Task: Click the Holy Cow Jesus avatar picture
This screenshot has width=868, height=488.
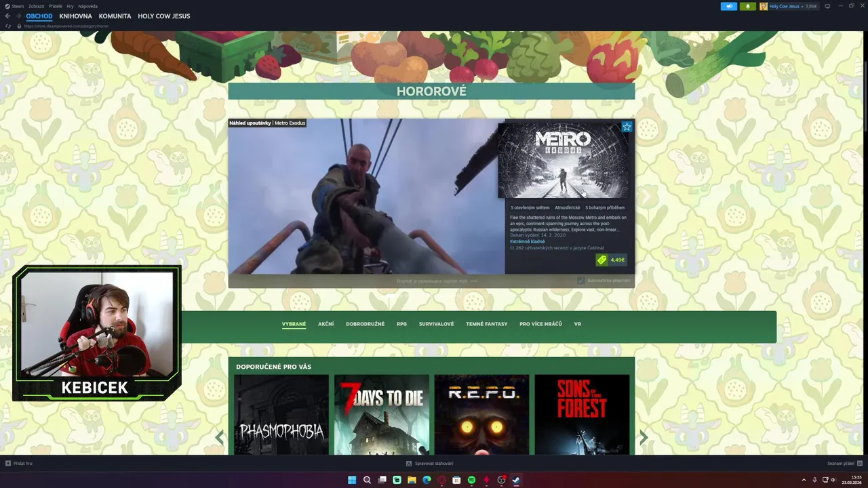Action: (764, 6)
